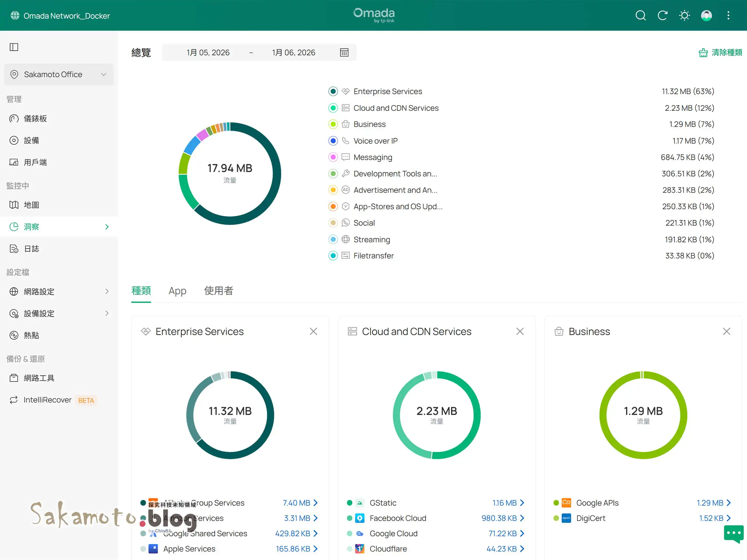
Task: Click the refresh icon in top bar
Action: (662, 15)
